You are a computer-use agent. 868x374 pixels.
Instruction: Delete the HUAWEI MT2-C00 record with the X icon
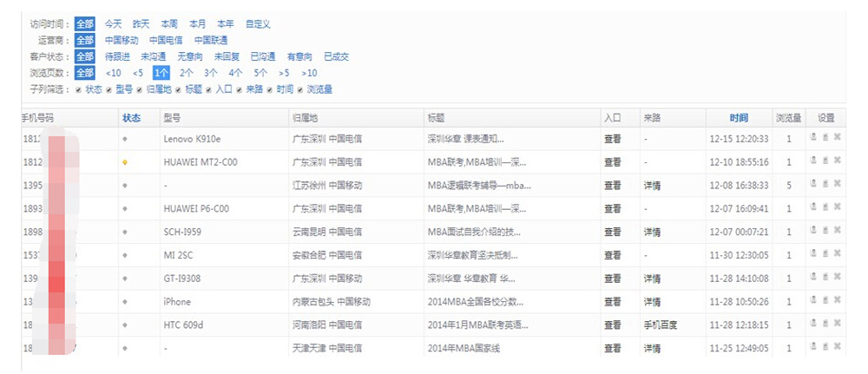838,161
